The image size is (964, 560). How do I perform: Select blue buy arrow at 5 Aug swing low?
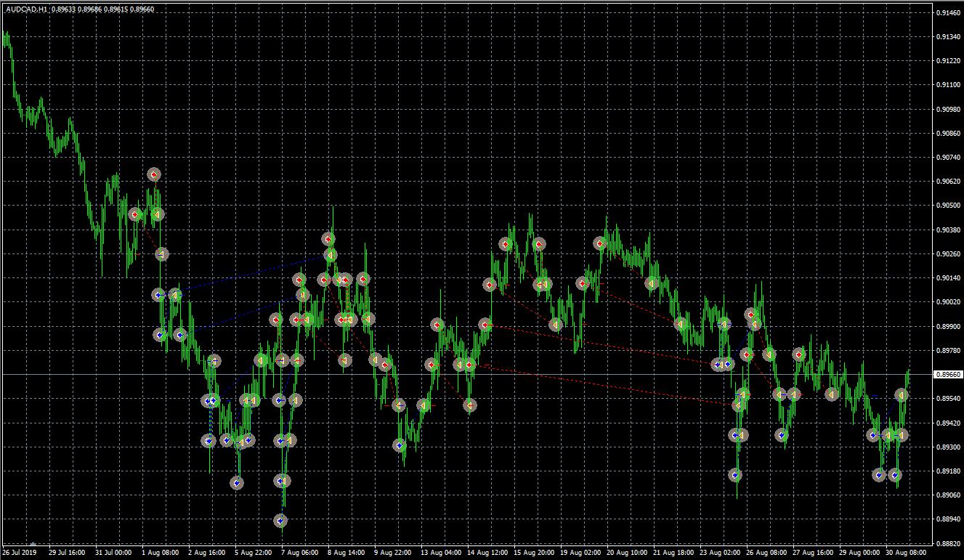pos(237,482)
